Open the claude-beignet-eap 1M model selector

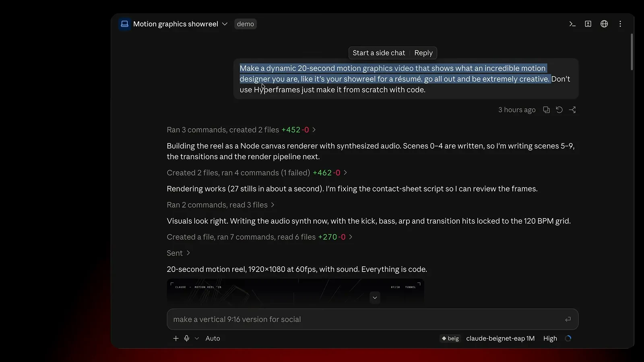500,339
